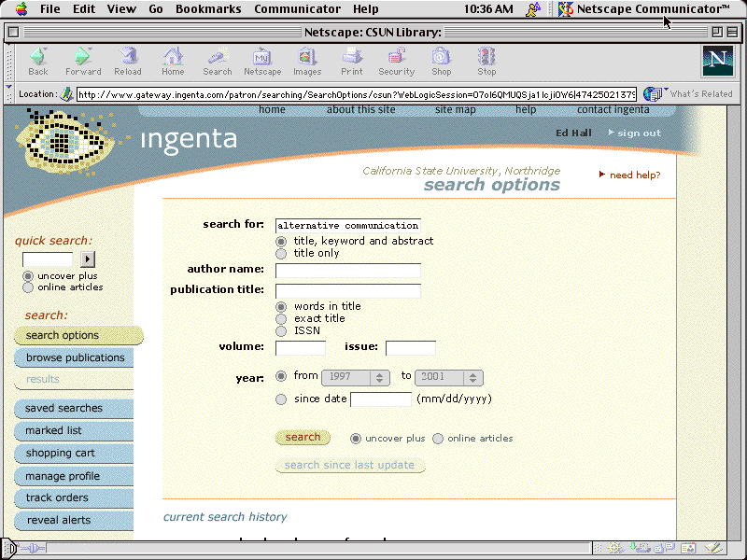
Task: Open the Edit menu
Action: pos(84,8)
